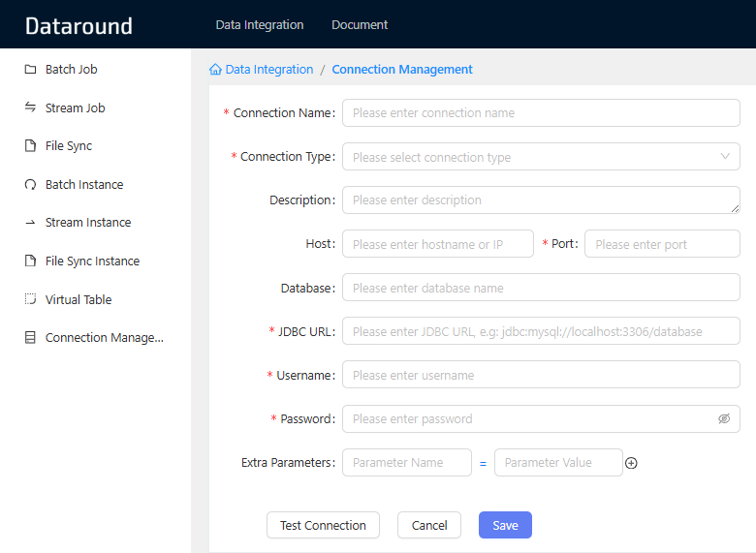Click the Batch Instance refresh icon
This screenshot has width=756, height=553.
pos(30,184)
